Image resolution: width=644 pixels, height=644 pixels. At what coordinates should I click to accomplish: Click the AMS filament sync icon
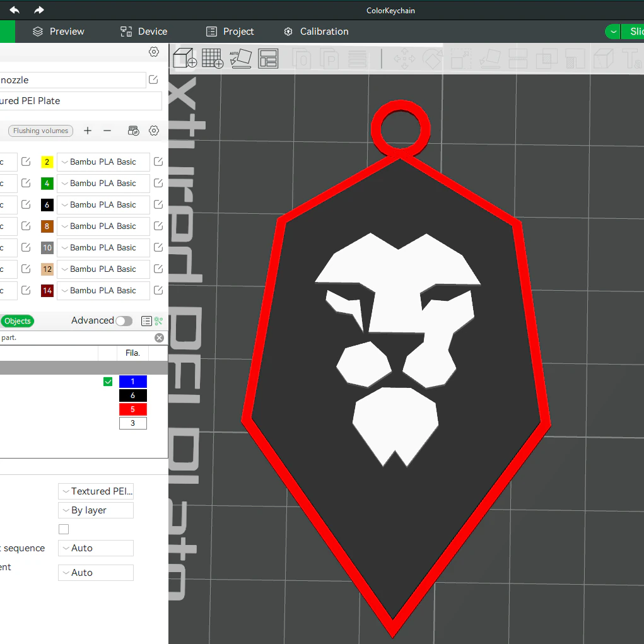[x=134, y=131]
